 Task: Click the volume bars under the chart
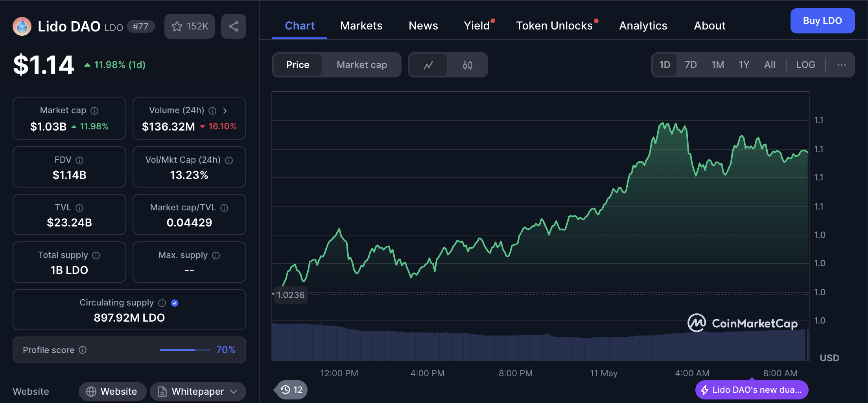click(540, 342)
